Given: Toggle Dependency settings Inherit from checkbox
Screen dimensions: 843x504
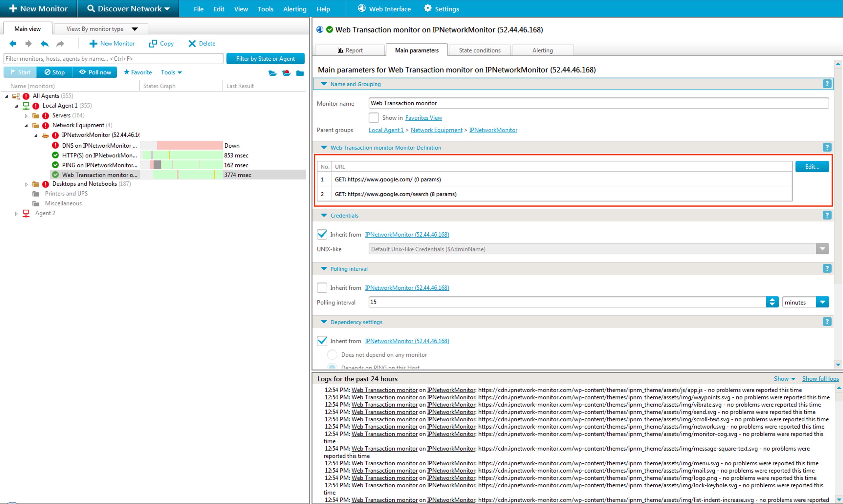Looking at the screenshot, I should [x=322, y=341].
